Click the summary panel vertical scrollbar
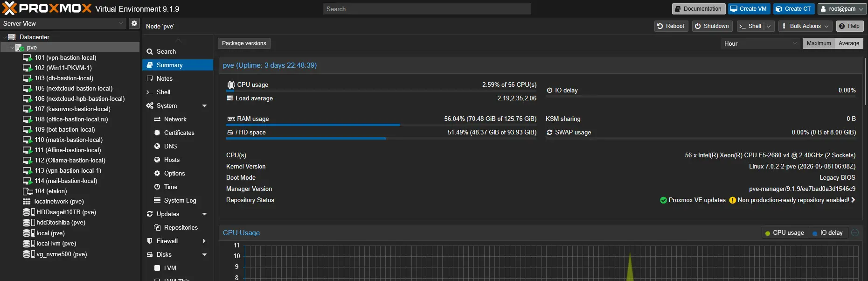Viewport: 868px width, 281px height. click(866, 82)
